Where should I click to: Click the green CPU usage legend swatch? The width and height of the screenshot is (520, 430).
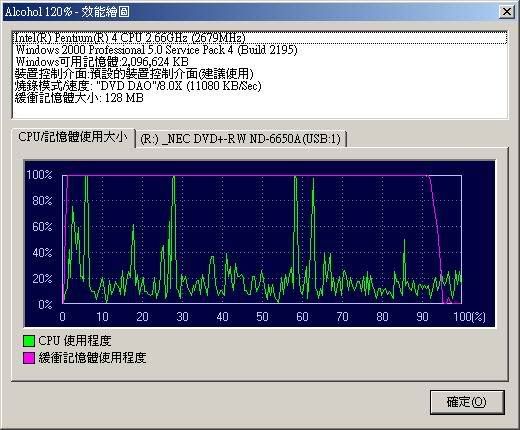[x=29, y=341]
